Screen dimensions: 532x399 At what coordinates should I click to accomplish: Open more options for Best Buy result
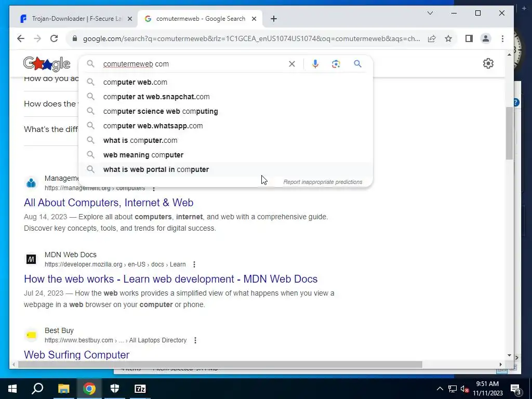[195, 340]
